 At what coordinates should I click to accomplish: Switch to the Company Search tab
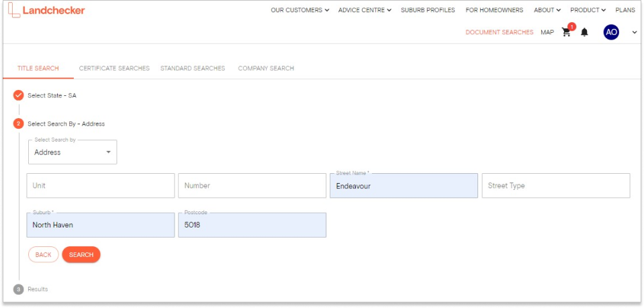point(266,68)
